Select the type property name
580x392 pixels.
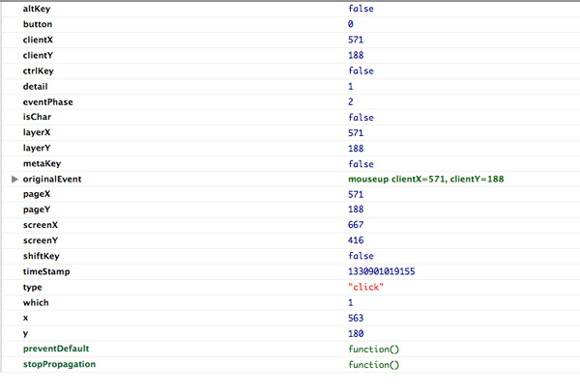pos(32,288)
